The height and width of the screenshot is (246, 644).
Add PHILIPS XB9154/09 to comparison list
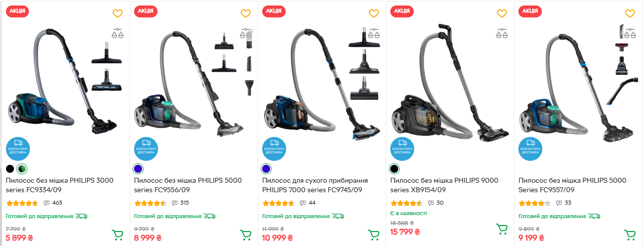(x=502, y=33)
